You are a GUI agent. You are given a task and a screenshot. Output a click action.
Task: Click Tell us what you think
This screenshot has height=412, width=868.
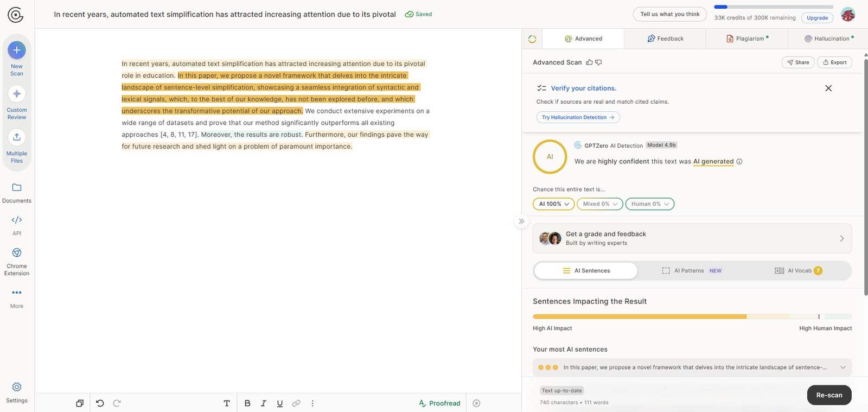(x=670, y=14)
